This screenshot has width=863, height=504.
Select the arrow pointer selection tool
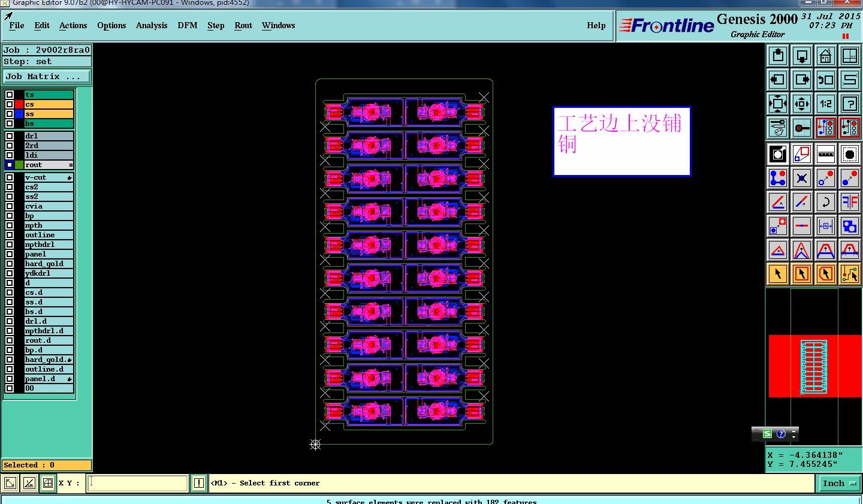coord(778,274)
